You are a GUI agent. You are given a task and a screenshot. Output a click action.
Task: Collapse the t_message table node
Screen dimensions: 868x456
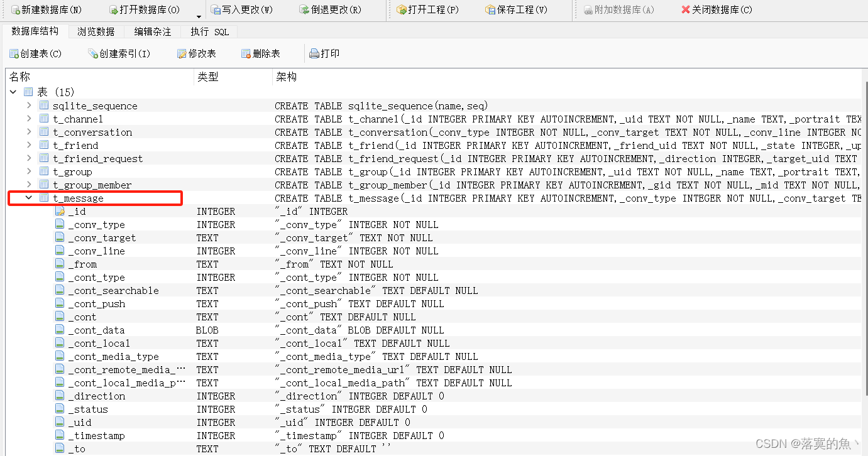point(29,198)
